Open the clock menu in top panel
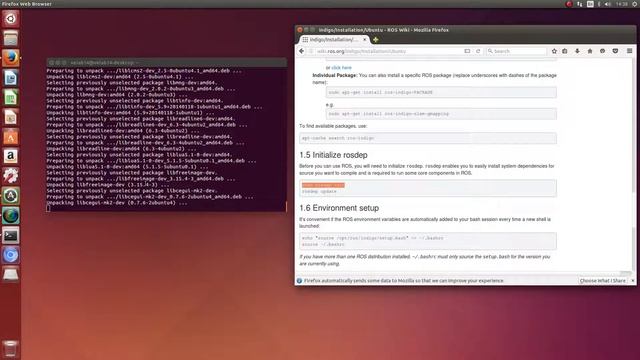 (622, 4)
